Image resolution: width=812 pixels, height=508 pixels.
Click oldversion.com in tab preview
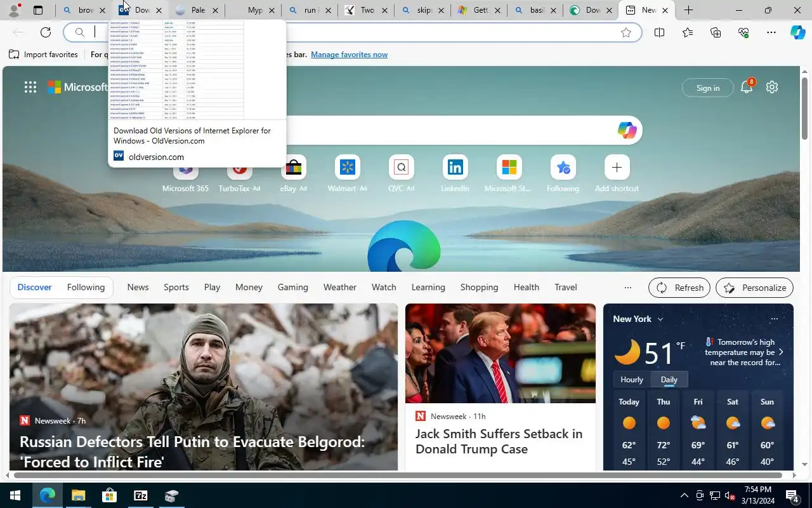click(x=156, y=157)
